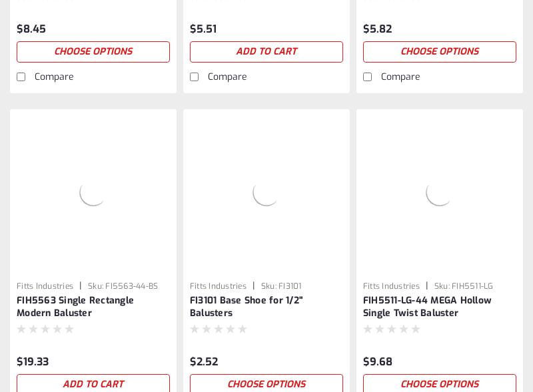This screenshot has width=533, height=392.
Task: Click Fitts Industries brand above FIH5563
Action: point(45,286)
